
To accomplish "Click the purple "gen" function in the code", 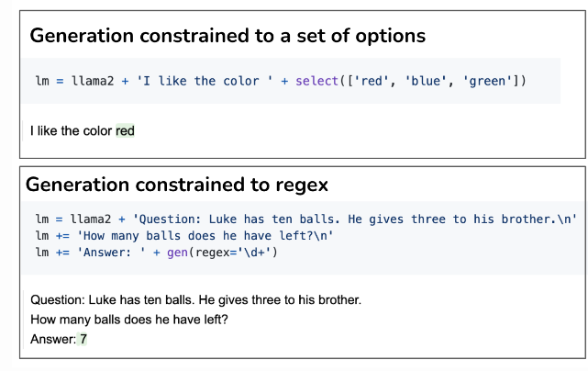I will [177, 253].
